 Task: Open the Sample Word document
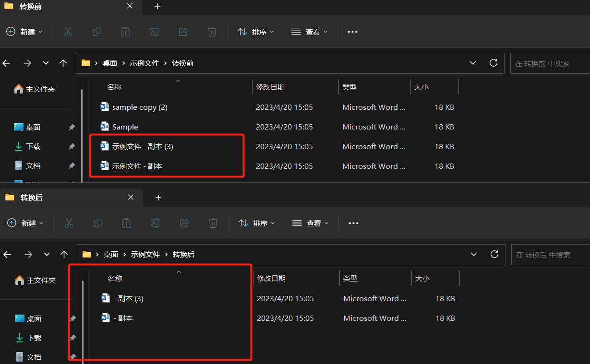click(x=125, y=127)
